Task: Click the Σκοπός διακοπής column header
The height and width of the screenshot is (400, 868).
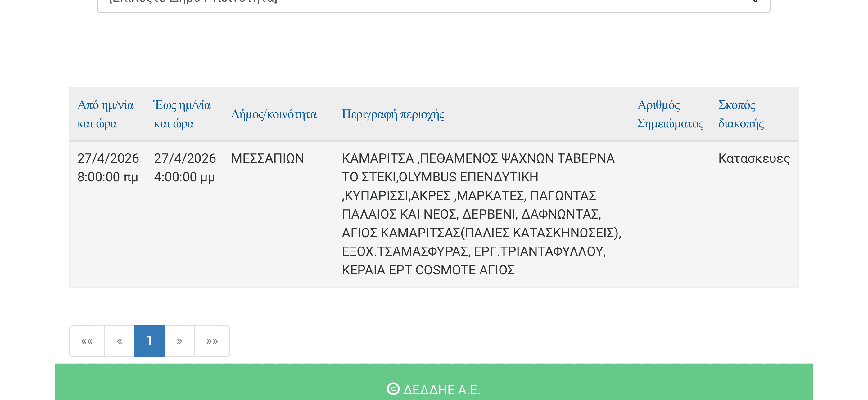Action: [741, 114]
